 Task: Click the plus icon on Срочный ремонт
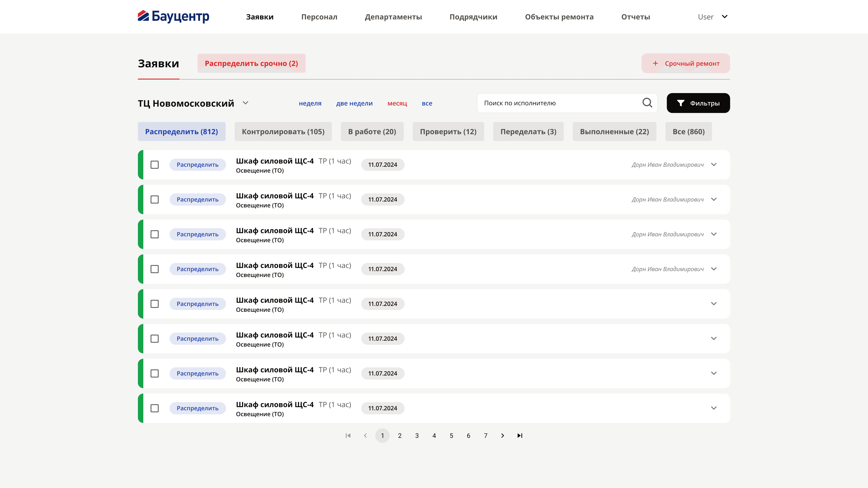tap(655, 63)
